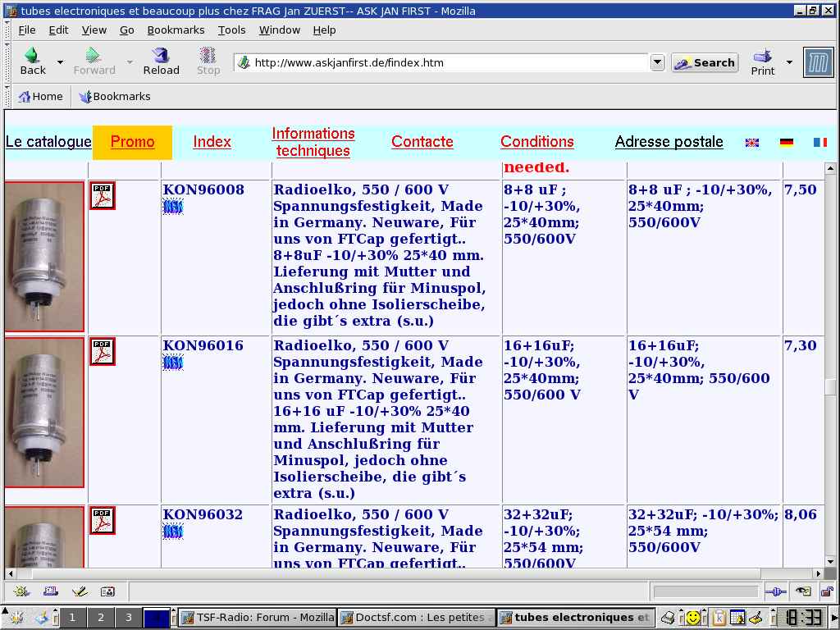
Task: Click the eye icon in the status bar
Action: tap(803, 591)
